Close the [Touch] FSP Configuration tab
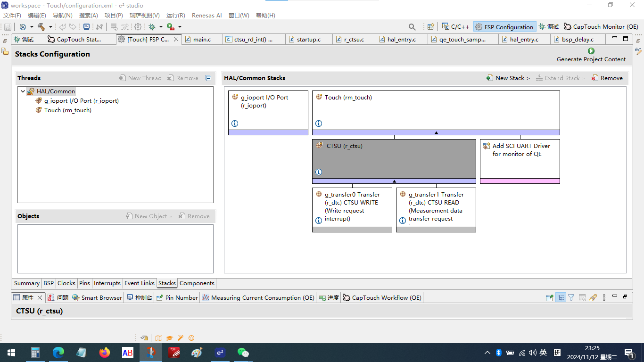 pos(176,40)
